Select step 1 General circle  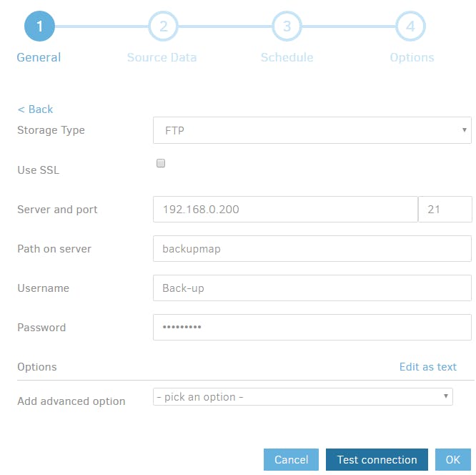click(x=39, y=26)
